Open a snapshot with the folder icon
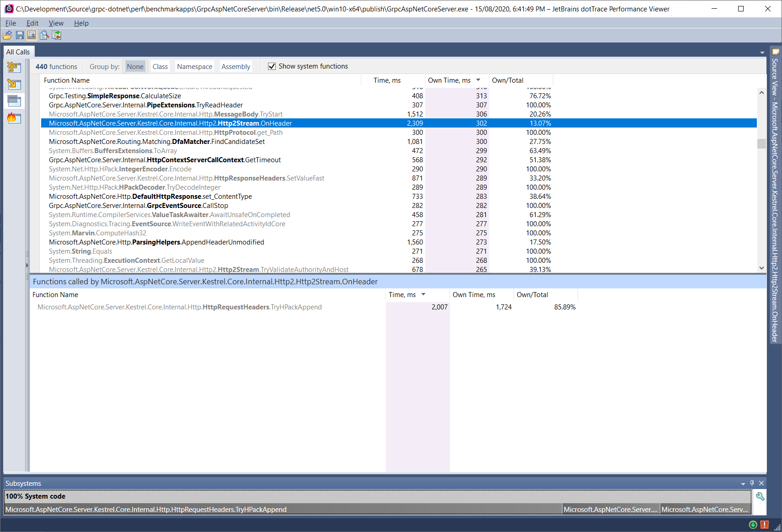 (7, 35)
